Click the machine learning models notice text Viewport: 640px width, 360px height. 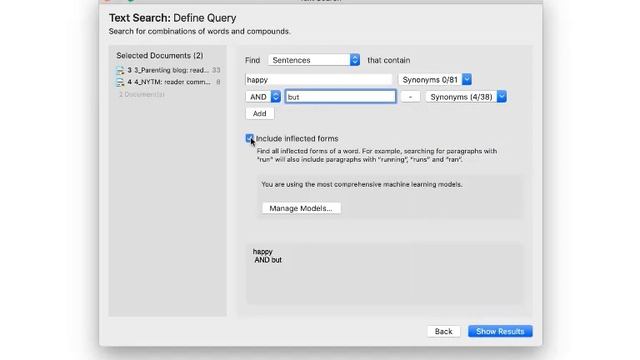coord(362,184)
